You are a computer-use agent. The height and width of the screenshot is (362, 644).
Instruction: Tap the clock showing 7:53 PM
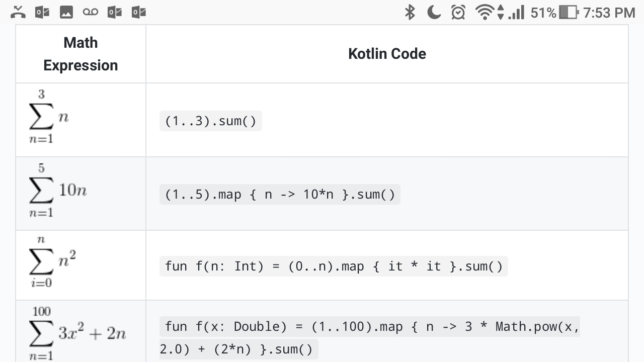[x=611, y=13]
